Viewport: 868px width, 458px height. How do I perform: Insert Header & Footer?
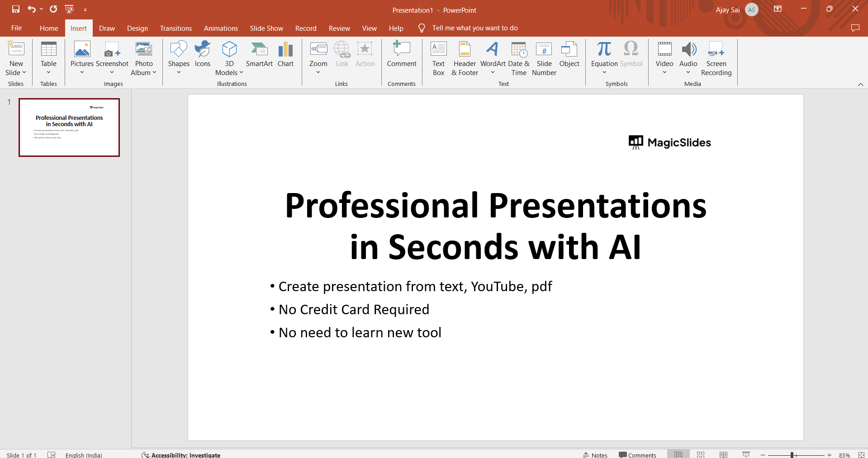pos(465,59)
